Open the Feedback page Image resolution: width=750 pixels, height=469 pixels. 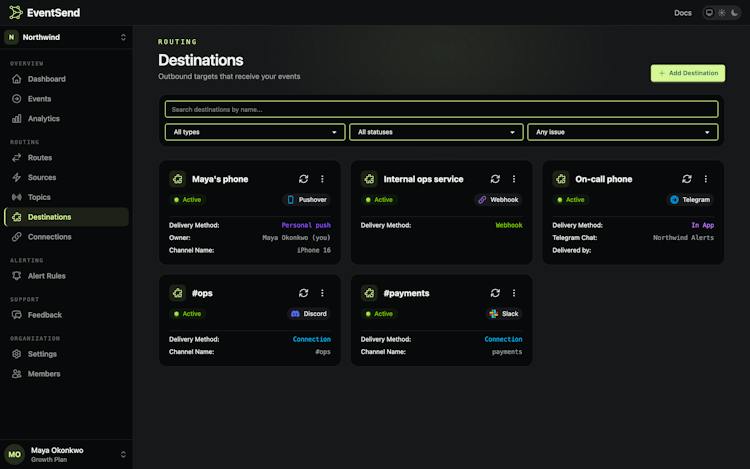click(x=66, y=315)
